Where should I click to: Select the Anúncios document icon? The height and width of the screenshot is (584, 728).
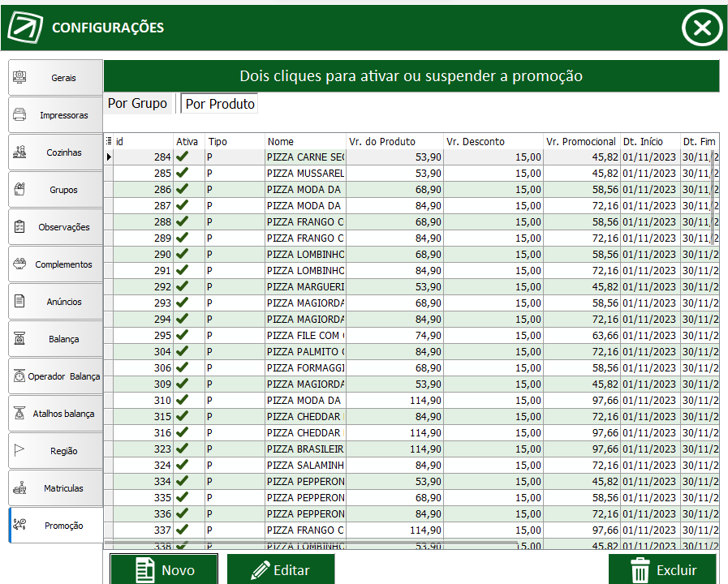pyautogui.click(x=19, y=301)
